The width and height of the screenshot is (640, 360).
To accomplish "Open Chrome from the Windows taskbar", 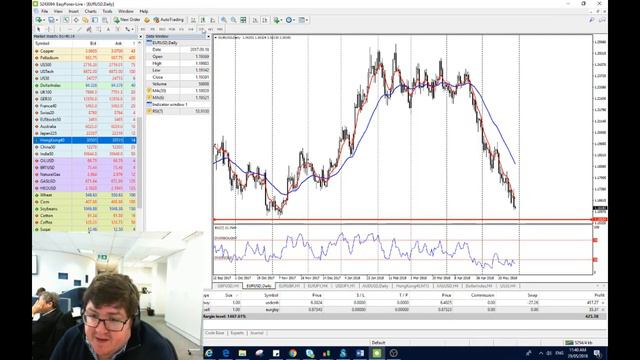I will pyautogui.click(x=293, y=353).
